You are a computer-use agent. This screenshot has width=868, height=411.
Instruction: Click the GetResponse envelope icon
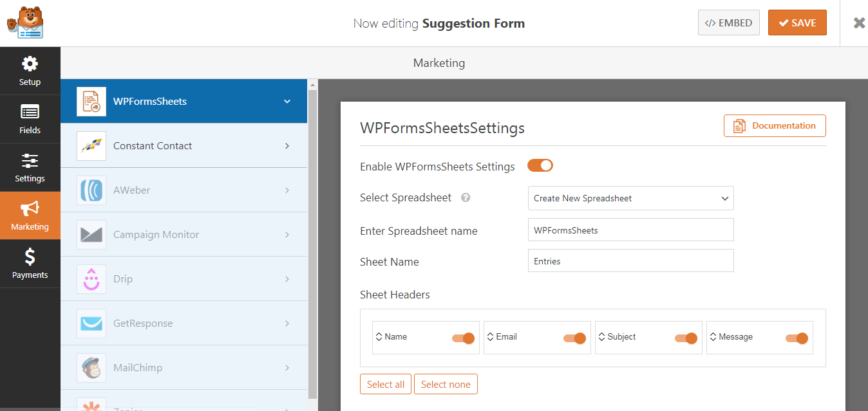coord(91,324)
